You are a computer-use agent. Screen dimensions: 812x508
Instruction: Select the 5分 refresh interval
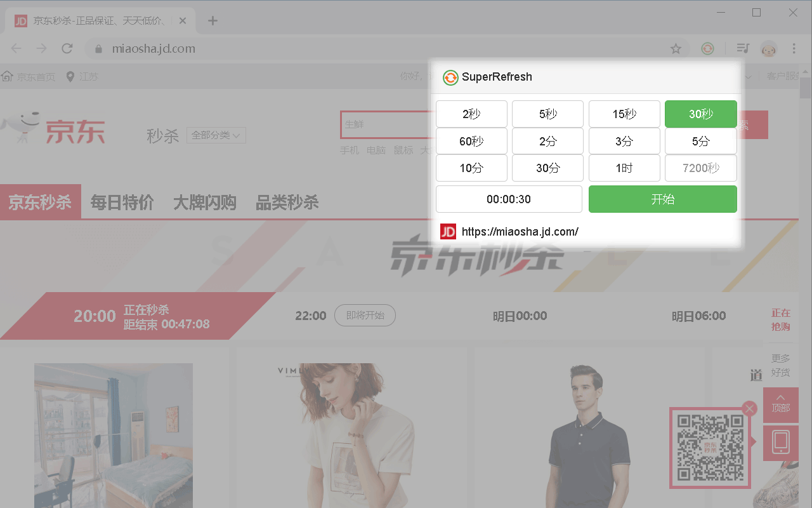coord(700,141)
